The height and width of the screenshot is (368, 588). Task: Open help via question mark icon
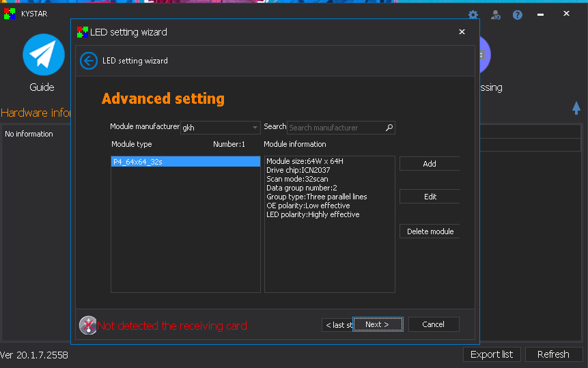click(x=518, y=14)
